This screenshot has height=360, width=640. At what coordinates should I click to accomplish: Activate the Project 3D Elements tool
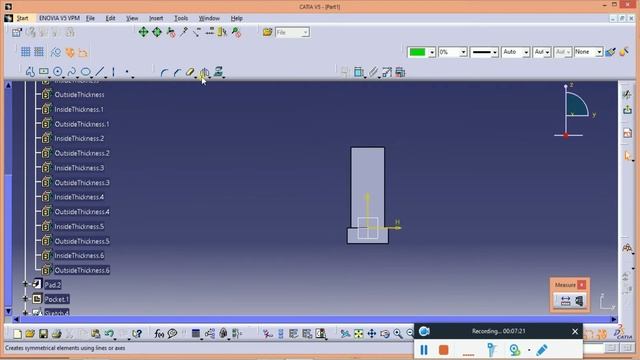[x=218, y=72]
